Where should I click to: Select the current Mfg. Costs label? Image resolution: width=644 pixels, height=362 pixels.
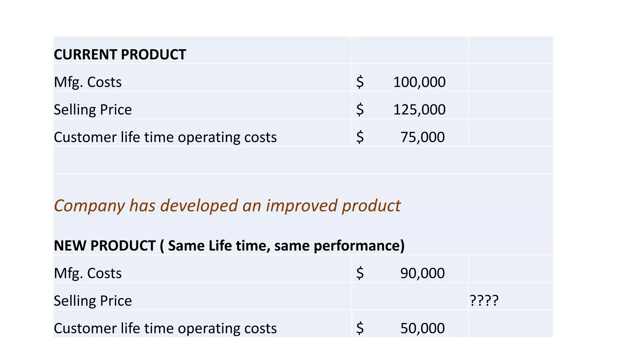click(88, 82)
